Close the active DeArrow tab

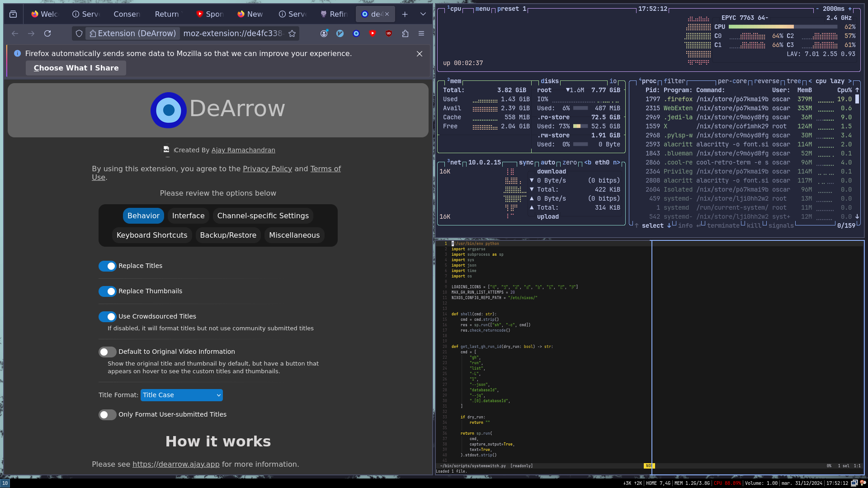click(387, 14)
